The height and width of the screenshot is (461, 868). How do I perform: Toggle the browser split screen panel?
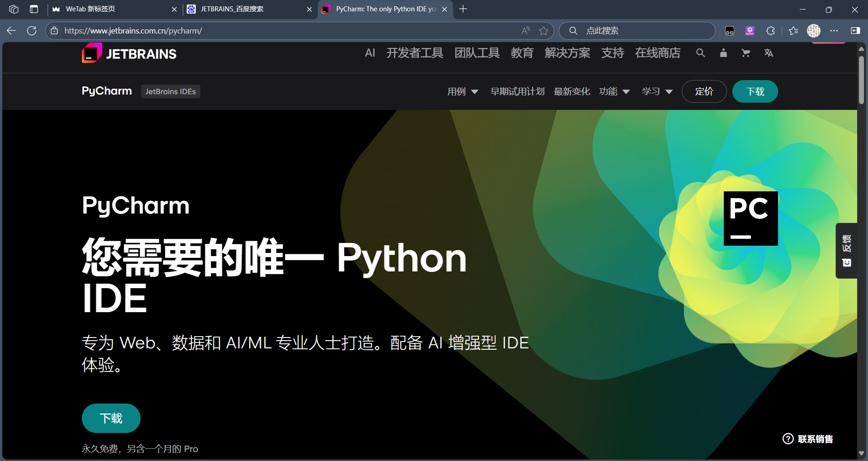(x=855, y=30)
